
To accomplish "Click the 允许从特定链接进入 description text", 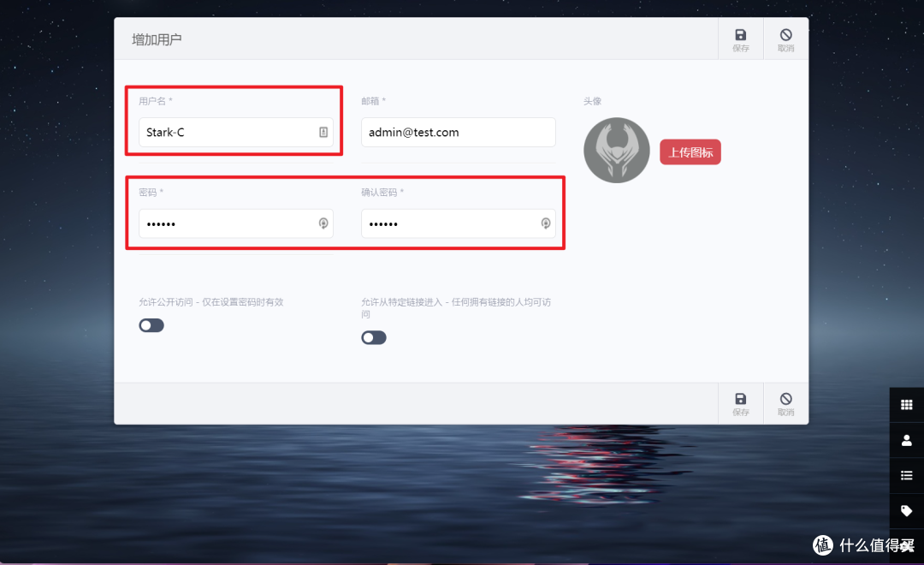I will click(x=456, y=308).
